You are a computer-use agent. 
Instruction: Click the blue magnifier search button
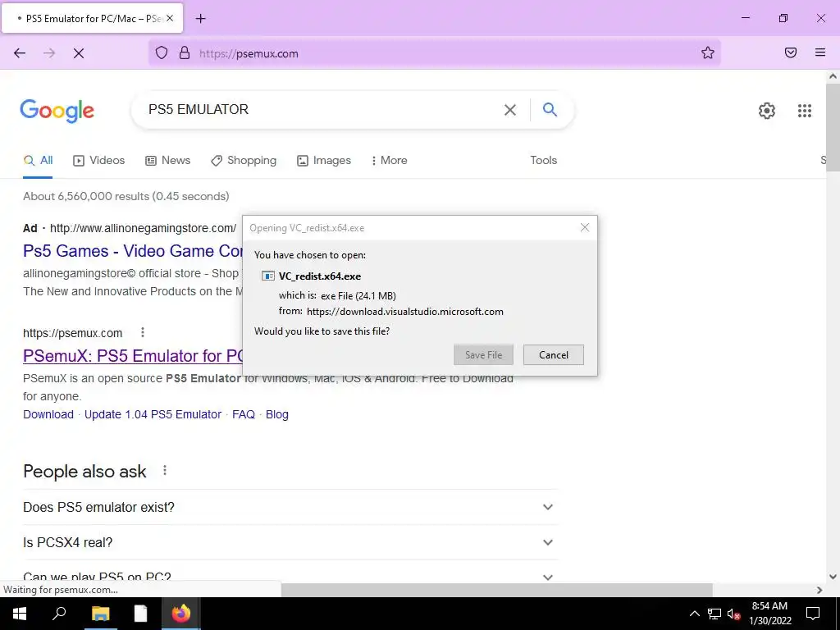(x=550, y=110)
